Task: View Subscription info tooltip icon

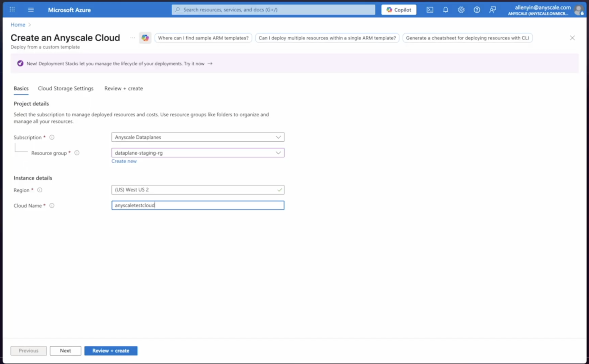Action: (52, 137)
